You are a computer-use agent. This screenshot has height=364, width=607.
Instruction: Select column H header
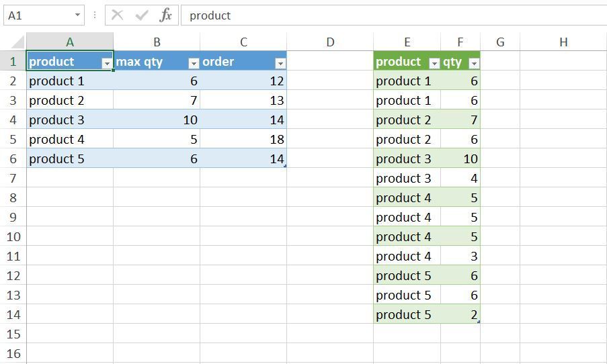tap(563, 42)
